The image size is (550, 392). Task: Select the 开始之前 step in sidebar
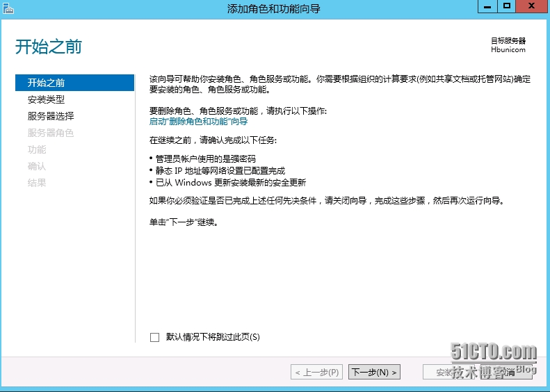tap(74, 83)
